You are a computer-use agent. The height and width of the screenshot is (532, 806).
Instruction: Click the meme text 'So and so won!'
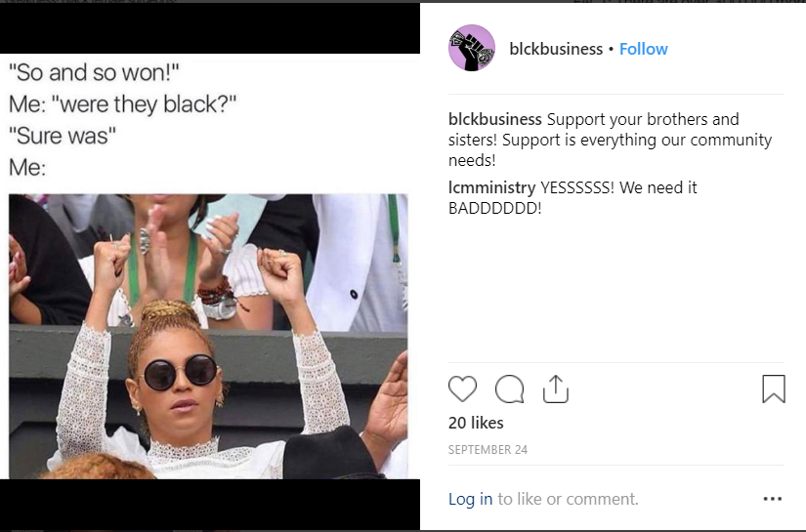coord(94,72)
